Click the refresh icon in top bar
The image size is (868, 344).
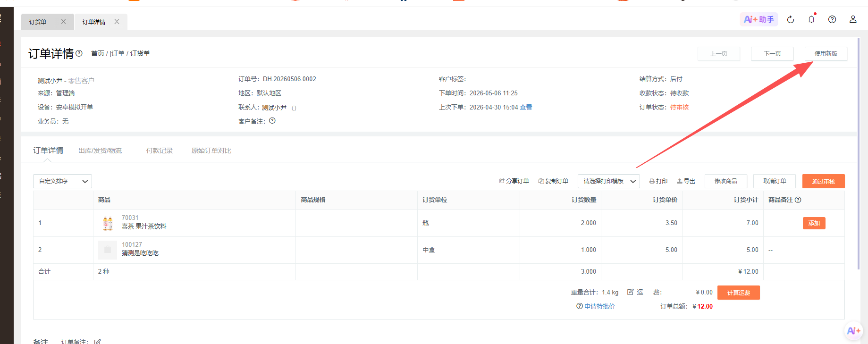point(791,19)
